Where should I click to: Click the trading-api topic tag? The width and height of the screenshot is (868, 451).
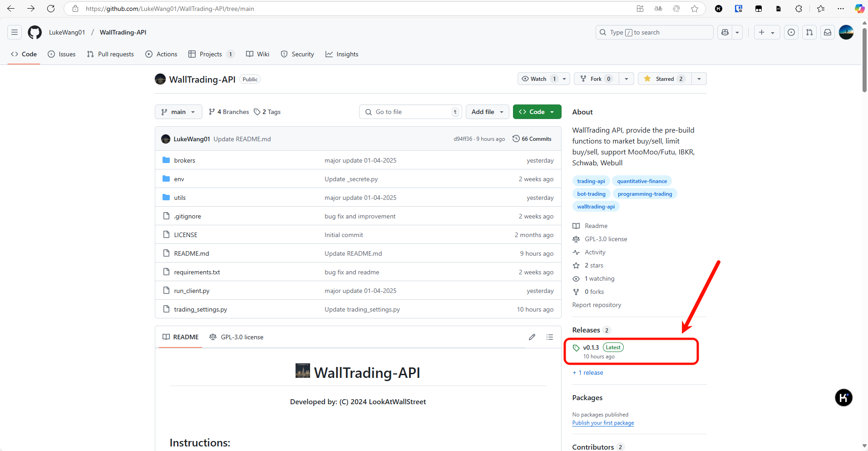591,181
